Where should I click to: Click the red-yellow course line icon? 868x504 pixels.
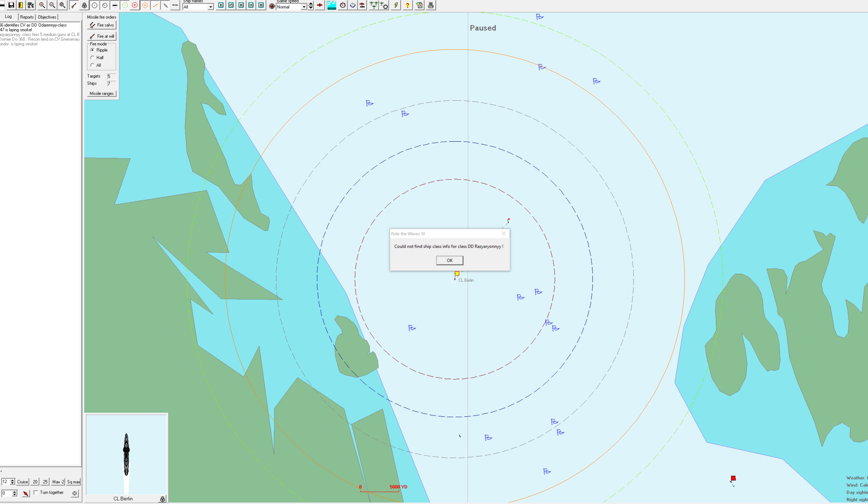[156, 5]
